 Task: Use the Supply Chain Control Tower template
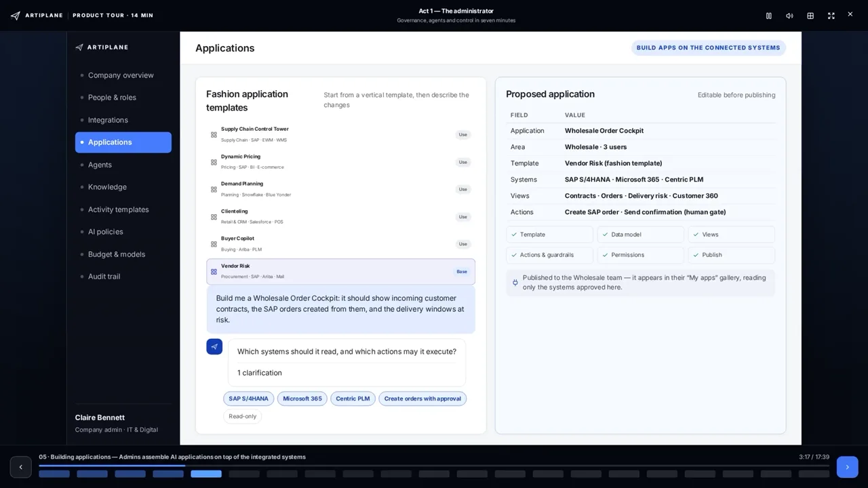pos(463,135)
